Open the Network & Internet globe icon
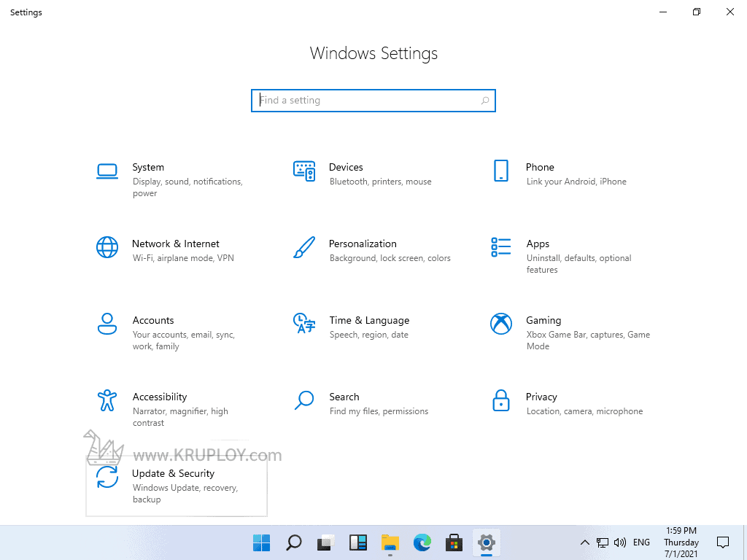This screenshot has height=560, width=747. 107,247
